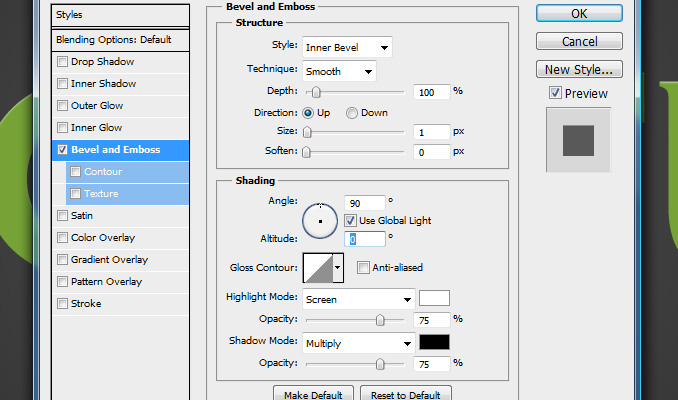Enable the Inner Shadow checkbox
This screenshot has height=400, width=678.
click(62, 83)
